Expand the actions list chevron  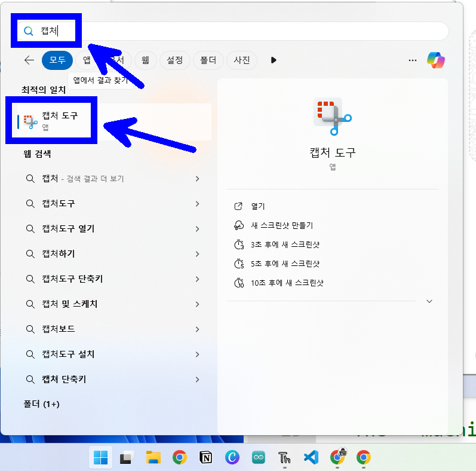(x=429, y=301)
